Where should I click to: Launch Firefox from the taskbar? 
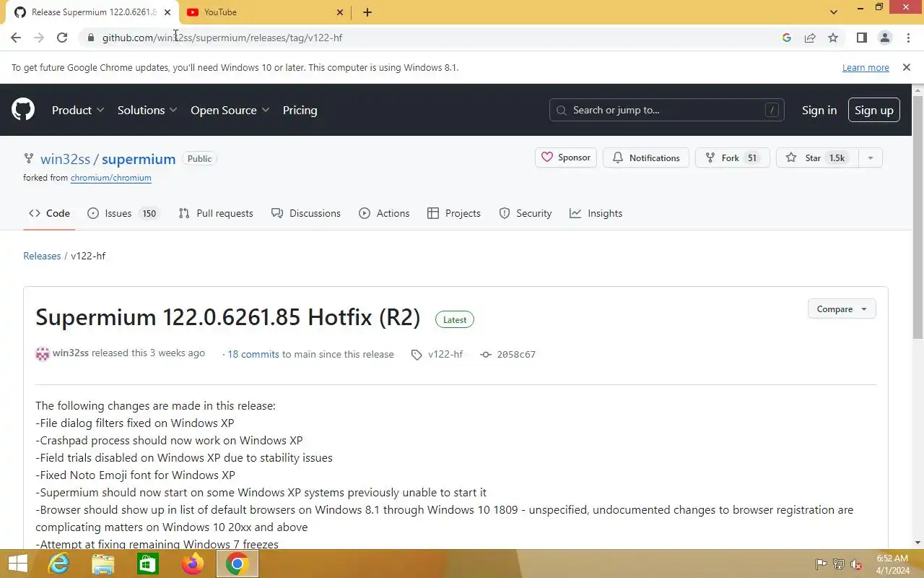coord(193,564)
